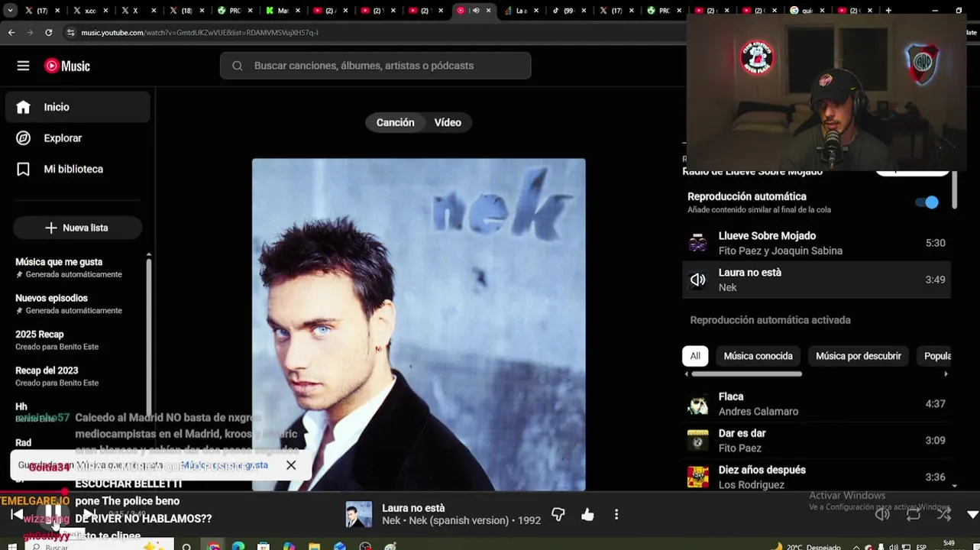Click Llueve Sobre Mojado thumbnail
This screenshot has width=980, height=550.
697,243
